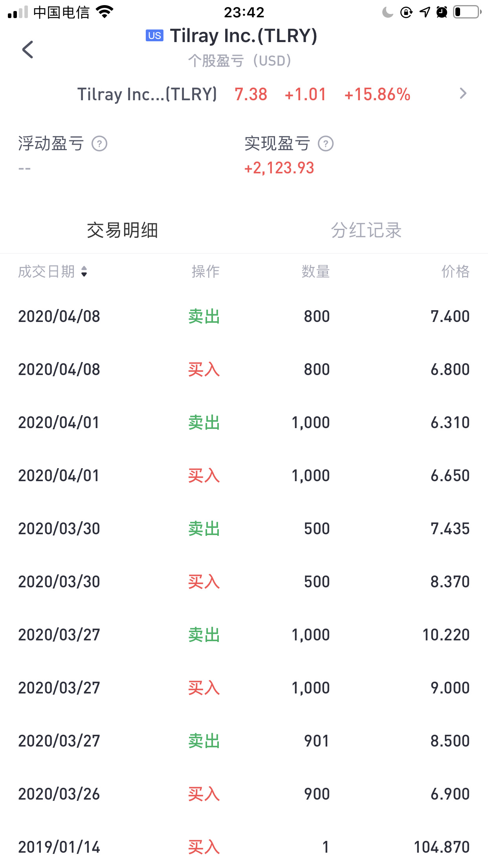Open the Tilray Inc. 7.38 quote row
488x868 pixels.
click(x=244, y=94)
